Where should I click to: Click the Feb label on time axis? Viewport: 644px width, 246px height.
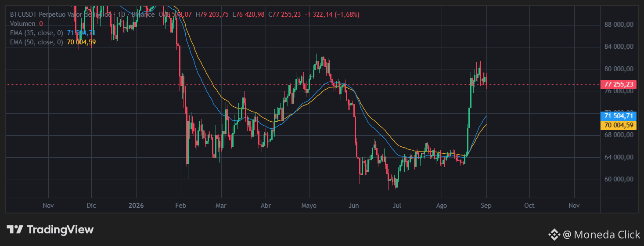(180, 205)
